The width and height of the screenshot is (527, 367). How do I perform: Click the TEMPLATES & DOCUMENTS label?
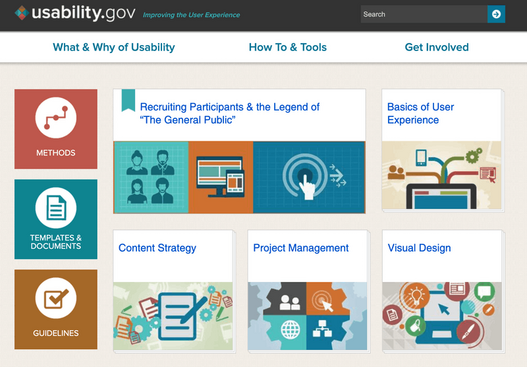[56, 242]
